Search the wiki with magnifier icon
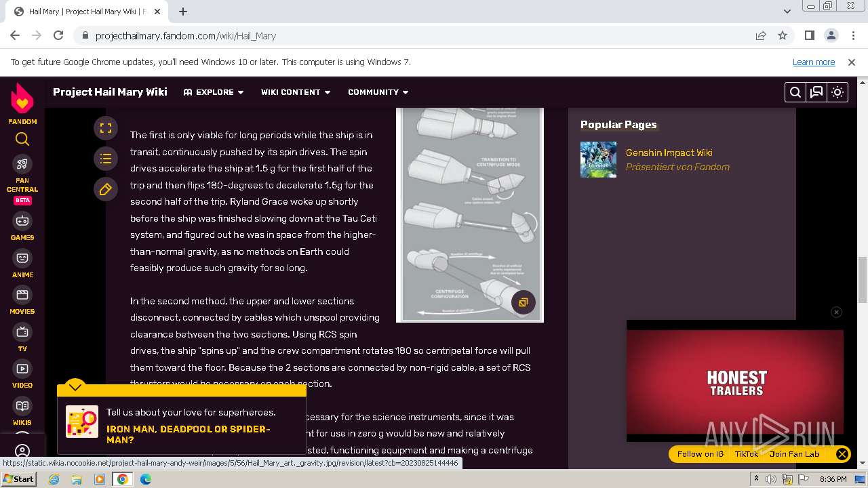 point(795,92)
